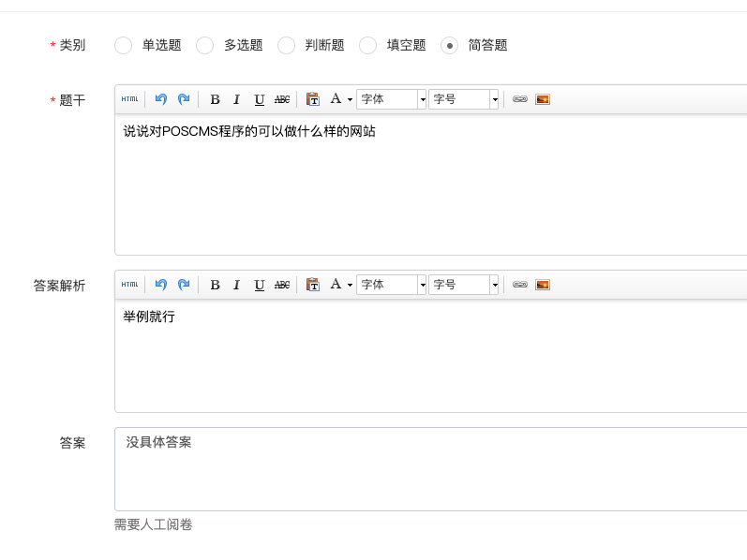The width and height of the screenshot is (747, 560).
Task: Click the text 没具体答案 in answer box
Action: click(158, 442)
